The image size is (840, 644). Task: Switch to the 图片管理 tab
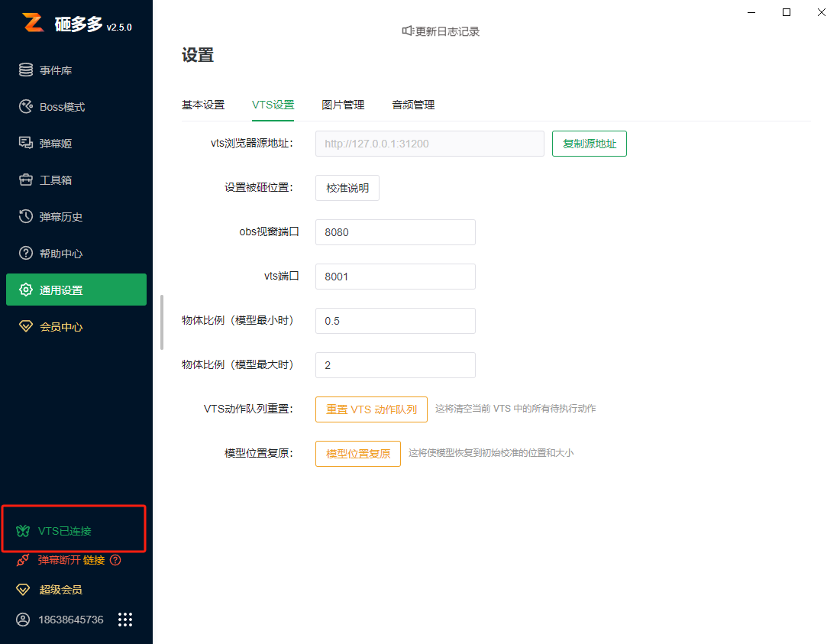click(x=343, y=105)
